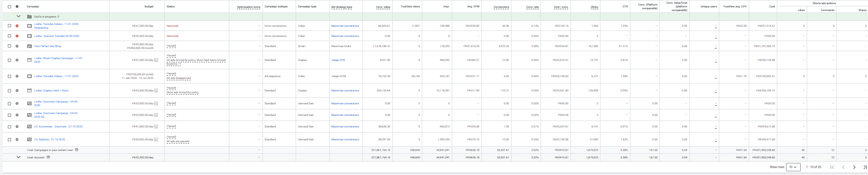This screenshot has width=868, height=175.
Task: Click removed status icon of Youtube Videos Retargeting campaign
Action: pos(17,26)
